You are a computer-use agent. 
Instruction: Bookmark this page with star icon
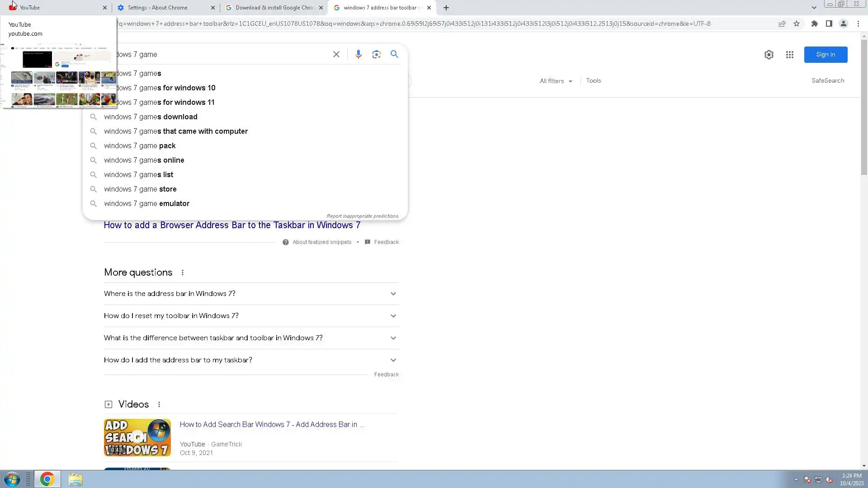[797, 23]
